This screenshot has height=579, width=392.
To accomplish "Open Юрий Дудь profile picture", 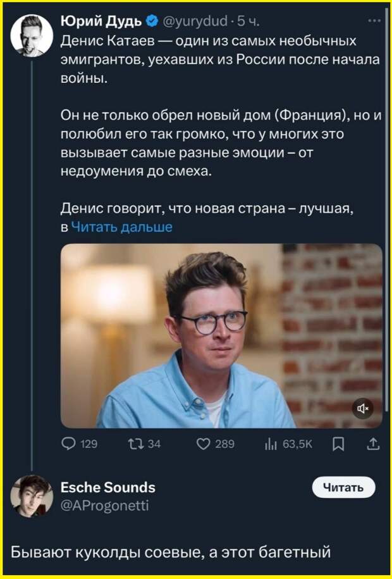I will tap(32, 35).
